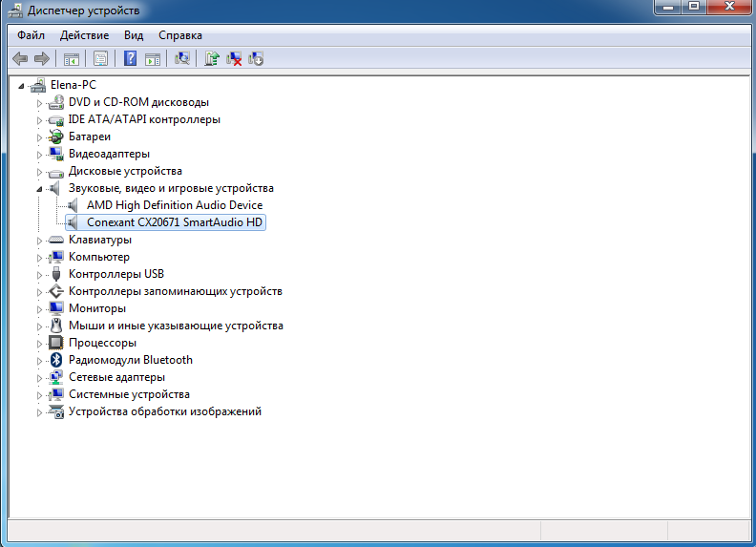Expand the Мониторы node arrow
Viewport: 756px width, 547px height.
coord(39,309)
